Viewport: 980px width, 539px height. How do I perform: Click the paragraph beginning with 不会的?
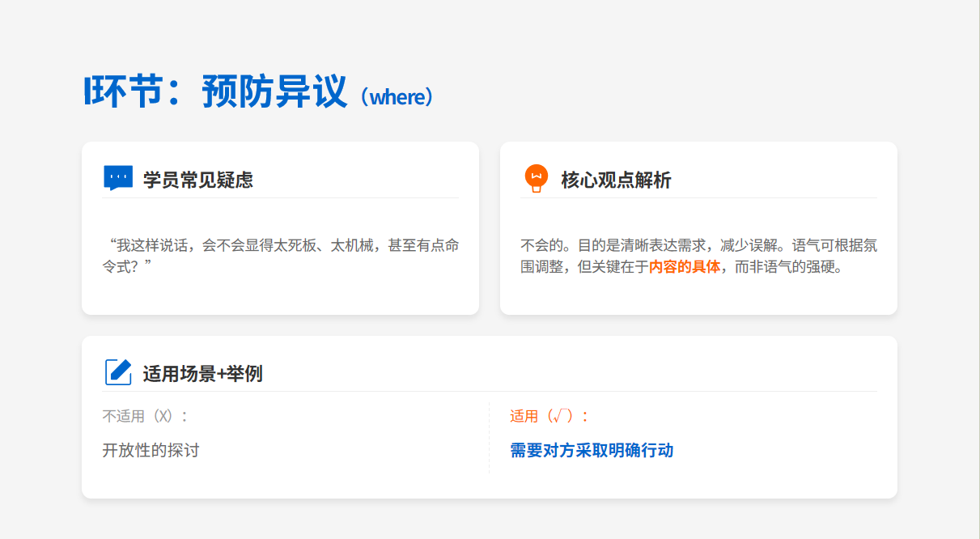pos(698,246)
